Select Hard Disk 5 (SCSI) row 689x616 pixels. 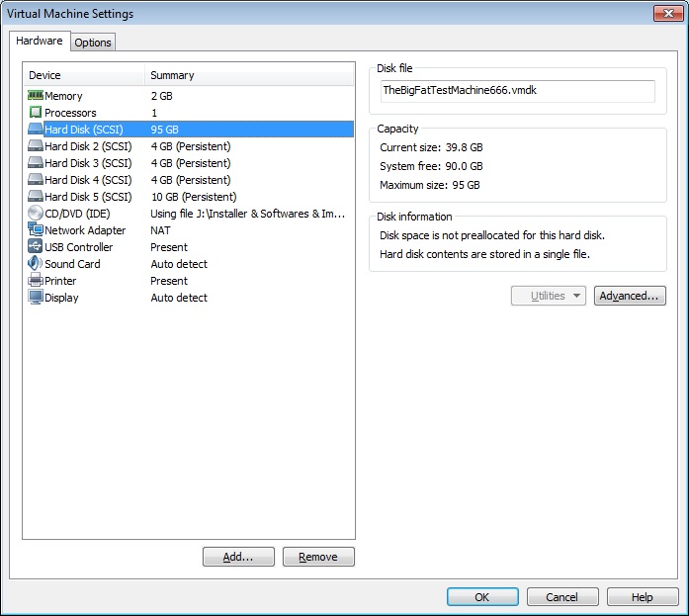point(88,197)
